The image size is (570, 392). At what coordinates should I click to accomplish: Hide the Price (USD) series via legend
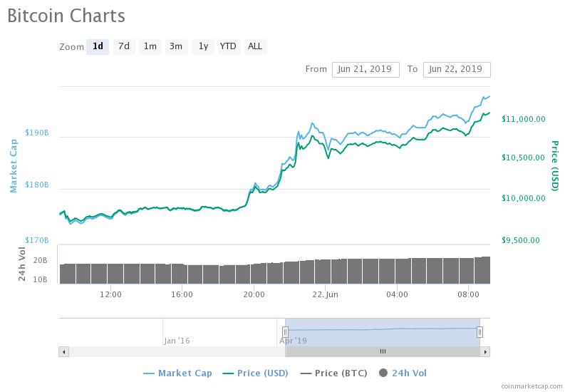pos(256,373)
